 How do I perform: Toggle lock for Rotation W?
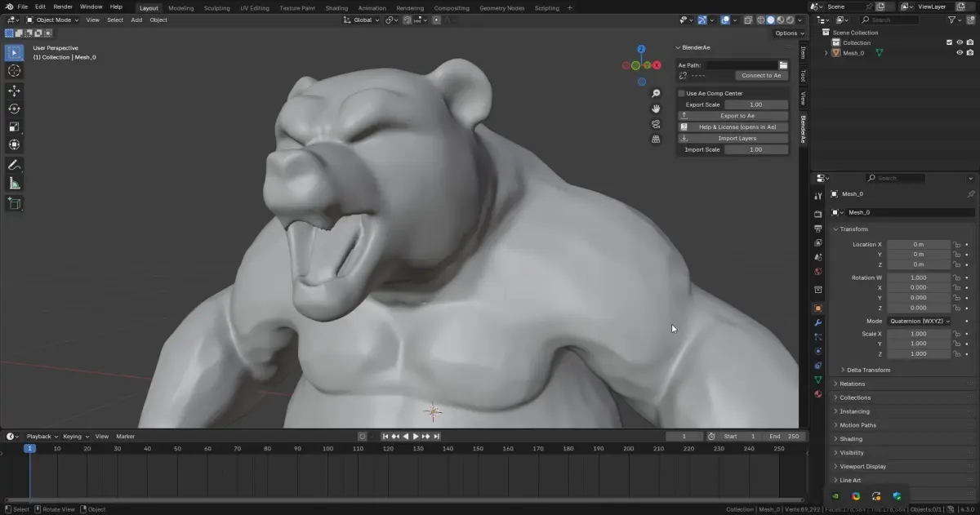(x=956, y=277)
